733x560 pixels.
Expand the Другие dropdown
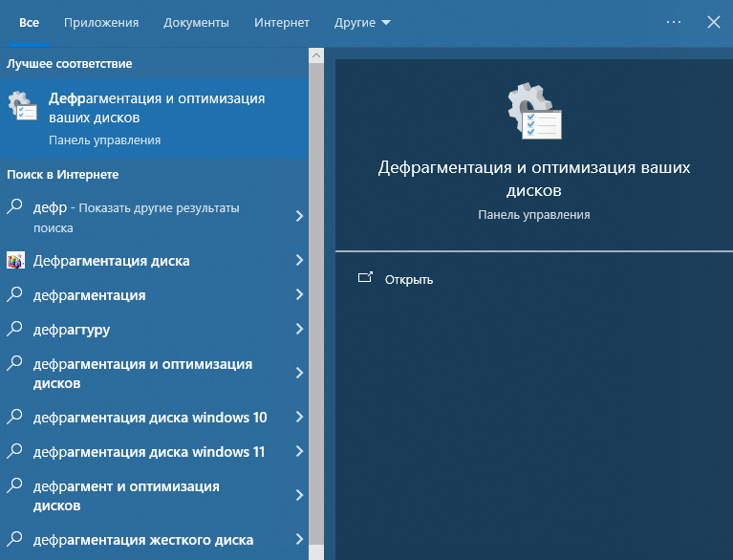point(362,22)
